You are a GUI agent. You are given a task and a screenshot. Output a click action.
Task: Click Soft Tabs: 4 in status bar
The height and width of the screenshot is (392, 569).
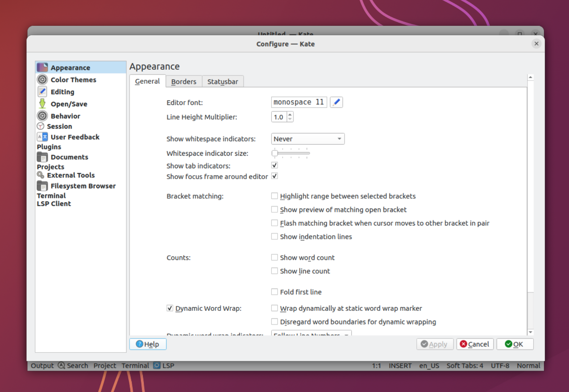coord(465,366)
